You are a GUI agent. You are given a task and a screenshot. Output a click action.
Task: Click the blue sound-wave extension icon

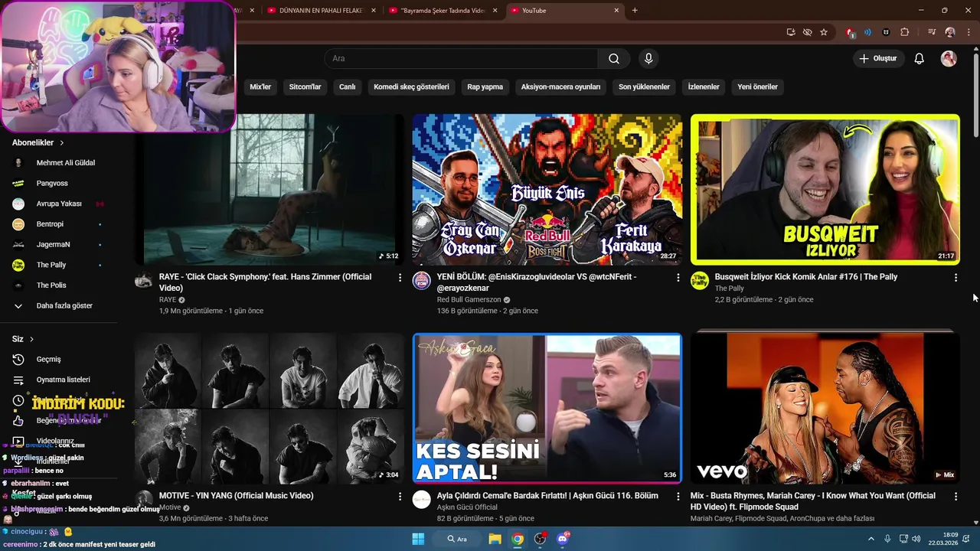[867, 32]
